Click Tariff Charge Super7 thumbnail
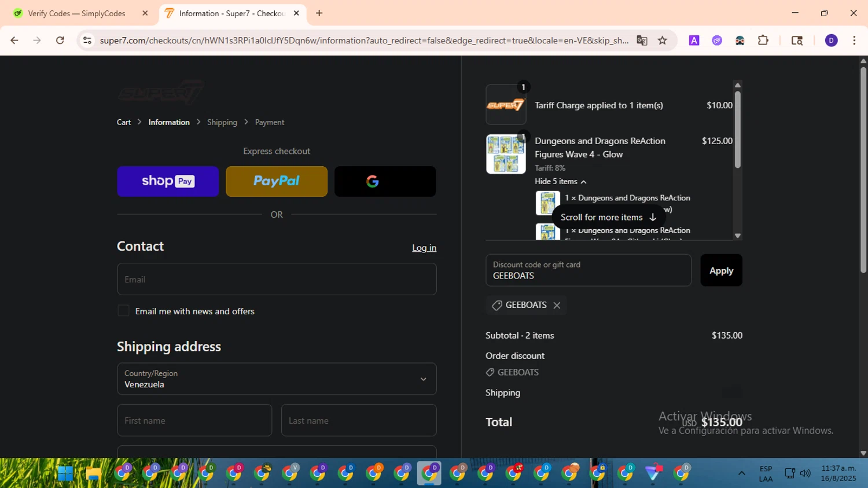 tap(506, 105)
